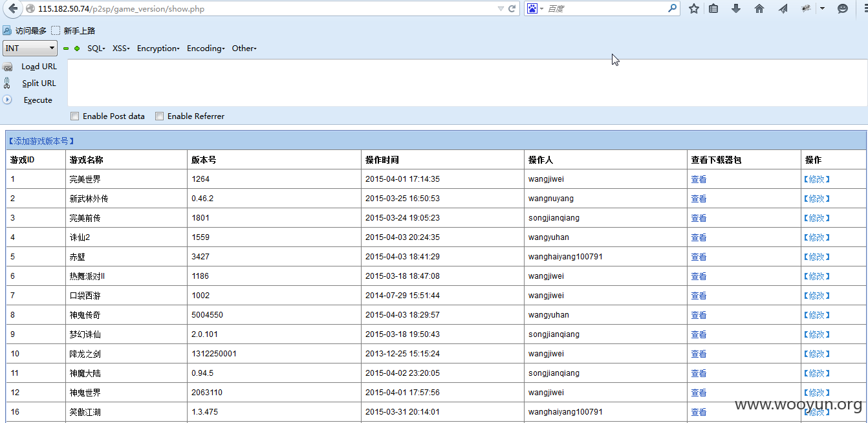Image resolution: width=868 pixels, height=423 pixels.
Task: Expand the Encryption dropdown menu
Action: tap(158, 49)
